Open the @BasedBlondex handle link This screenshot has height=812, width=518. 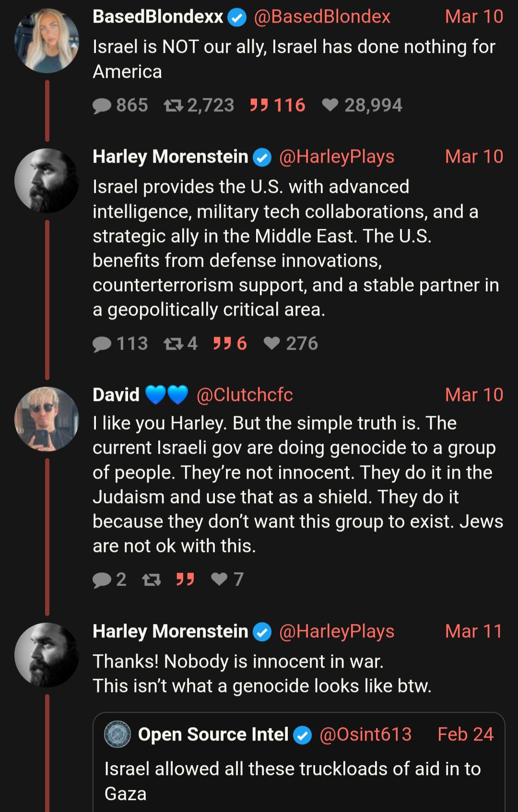coord(322,17)
